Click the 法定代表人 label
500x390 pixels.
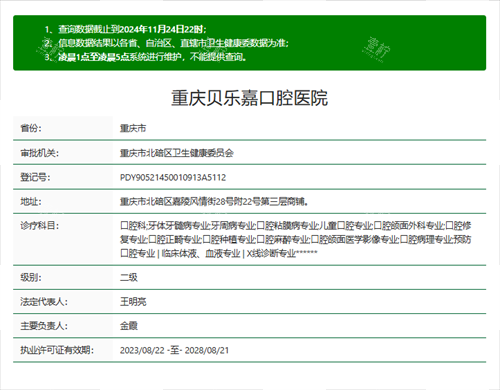tap(44, 302)
